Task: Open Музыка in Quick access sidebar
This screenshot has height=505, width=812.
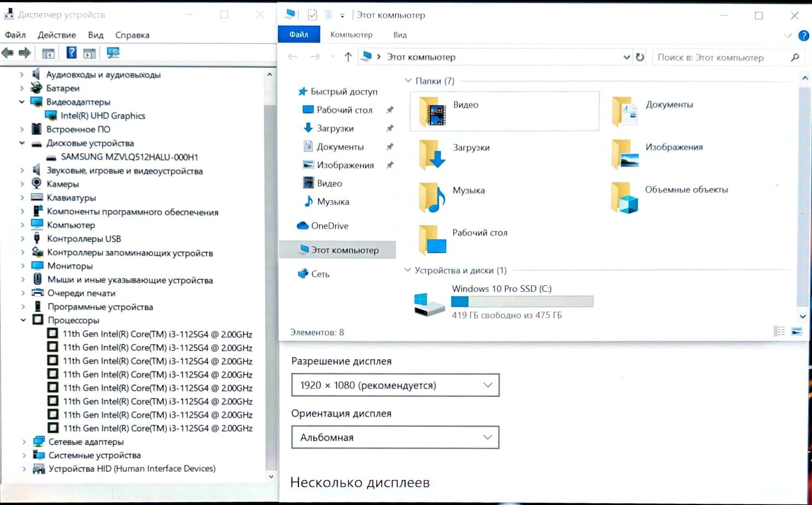Action: [333, 202]
